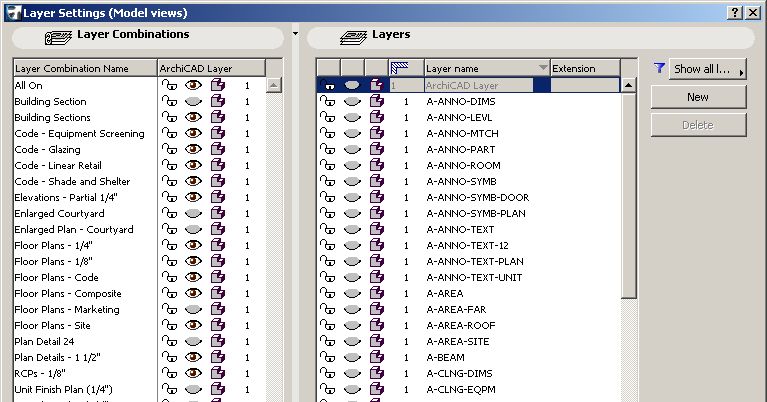Toggle visibility eye of A-ANNO-ROOM layer
Viewport: 767px width, 402px height.
coord(352,165)
